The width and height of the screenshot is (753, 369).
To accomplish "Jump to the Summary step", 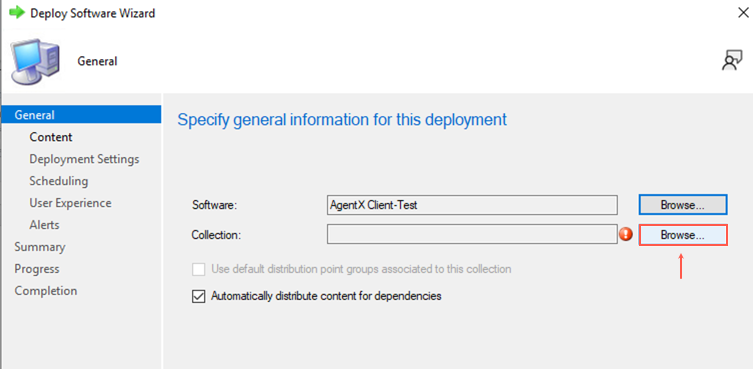I will [x=40, y=247].
